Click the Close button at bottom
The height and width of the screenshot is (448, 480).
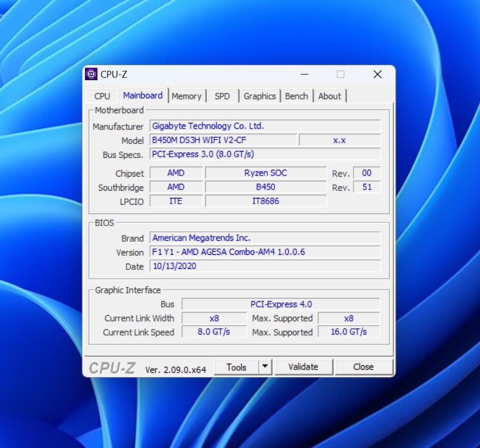click(363, 367)
